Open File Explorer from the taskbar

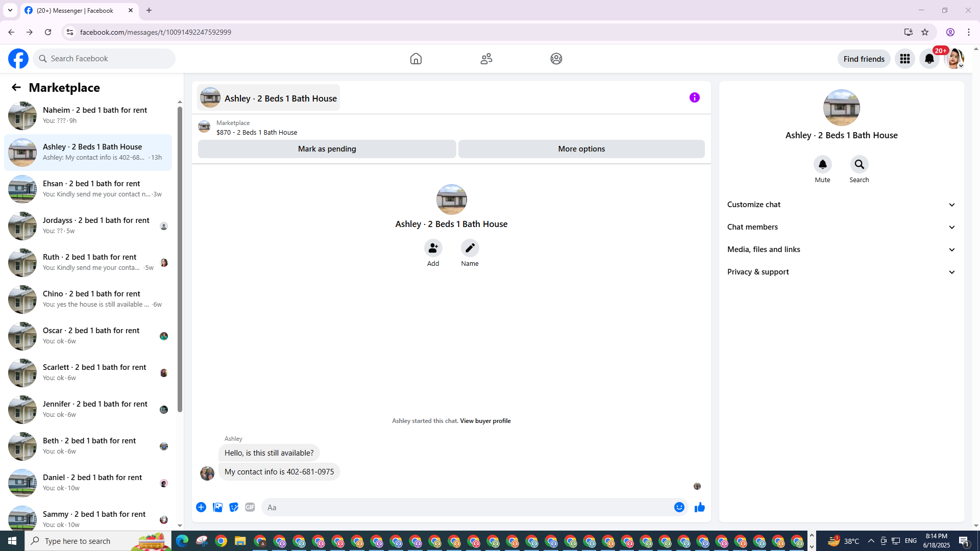[x=240, y=541]
